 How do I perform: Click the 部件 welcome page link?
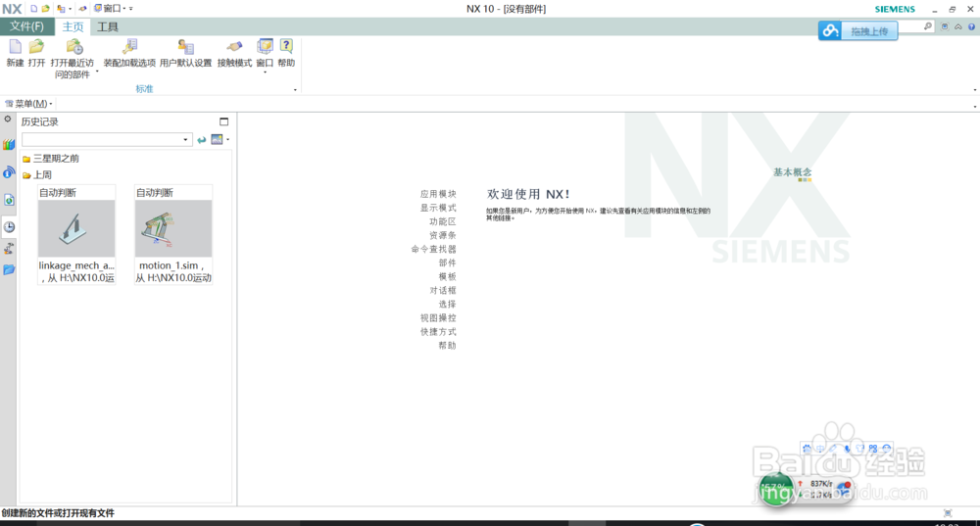point(448,263)
